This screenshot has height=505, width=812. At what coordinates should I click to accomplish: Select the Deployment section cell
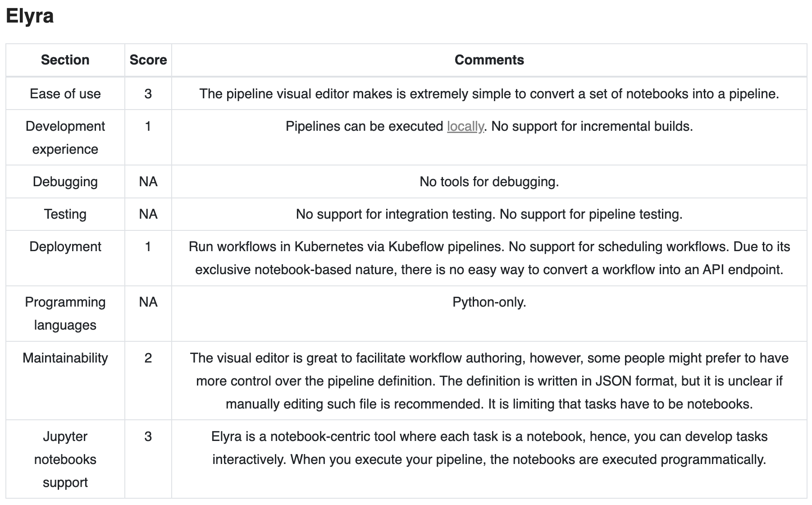point(65,247)
